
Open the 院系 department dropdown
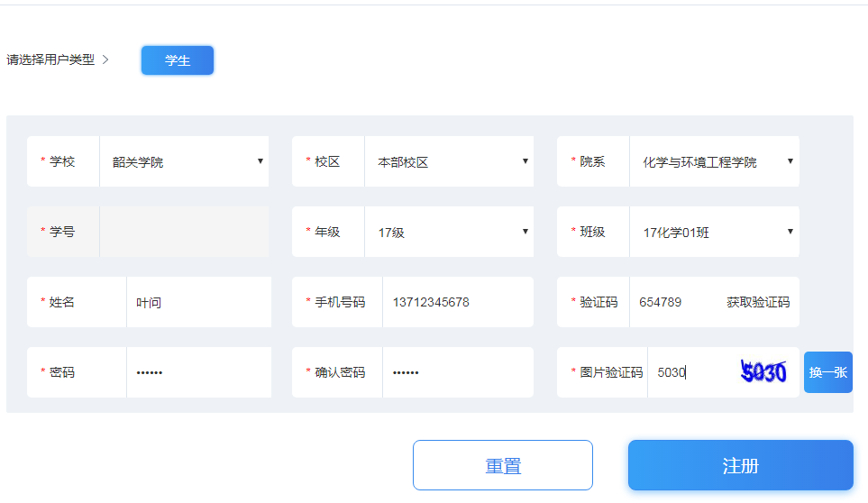point(712,162)
